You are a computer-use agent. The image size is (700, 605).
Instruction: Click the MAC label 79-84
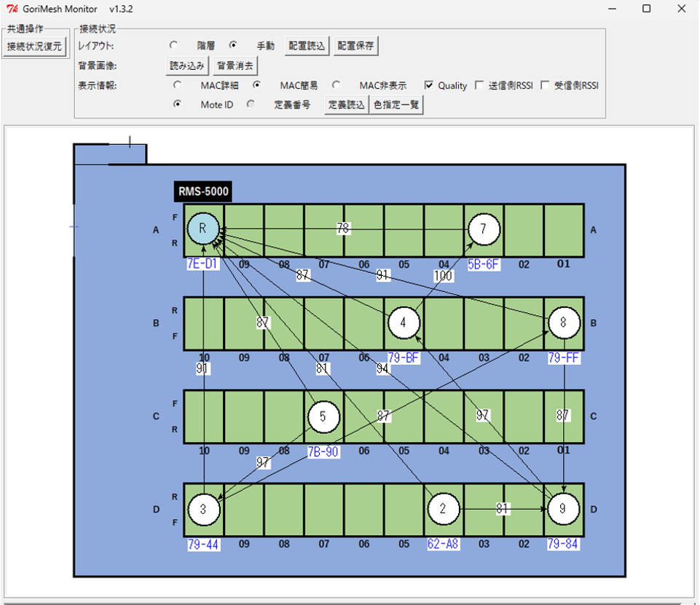pos(563,544)
